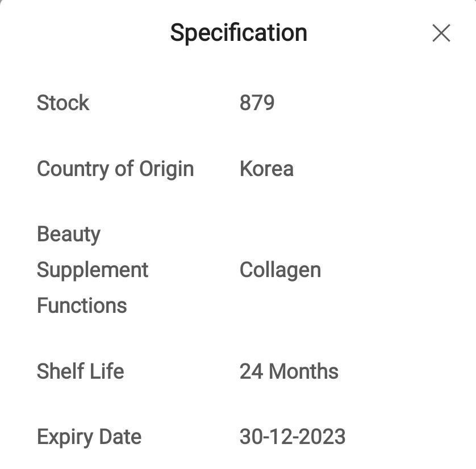Select the 24 Months shelf life value
This screenshot has width=476, height=469.
[288, 371]
